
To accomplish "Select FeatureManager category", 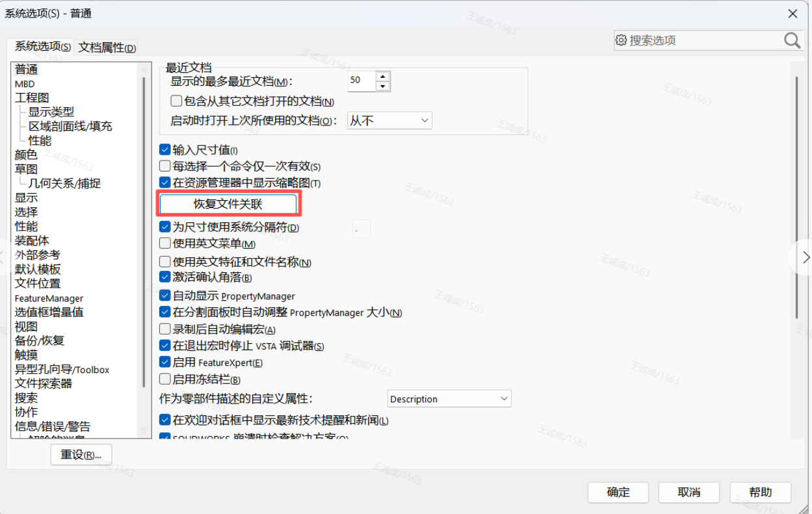I will 49,298.
